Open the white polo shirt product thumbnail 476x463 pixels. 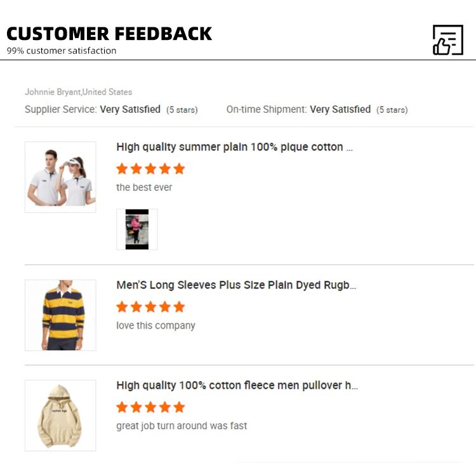tap(60, 177)
